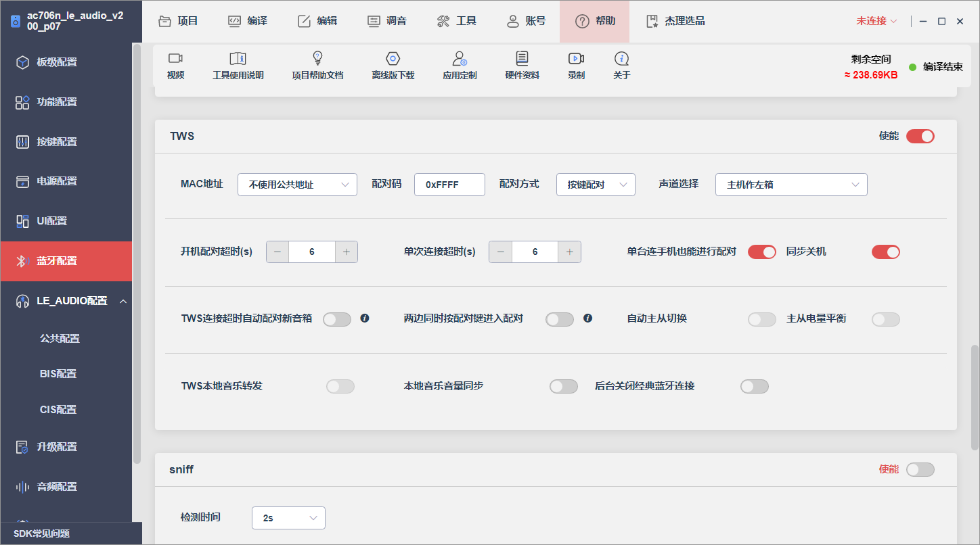Screen dimensions: 980x545
Task: Open UI配置 in the sidebar
Action: (x=66, y=221)
